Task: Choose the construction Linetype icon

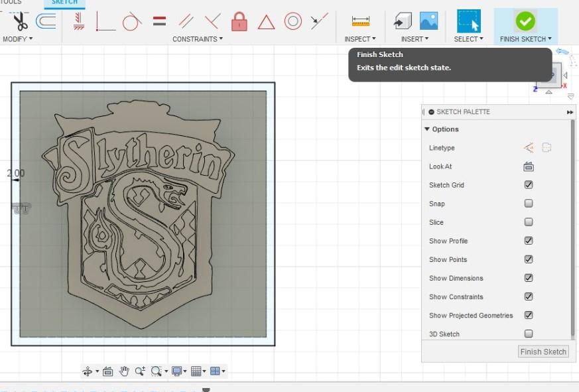Action: pos(529,148)
